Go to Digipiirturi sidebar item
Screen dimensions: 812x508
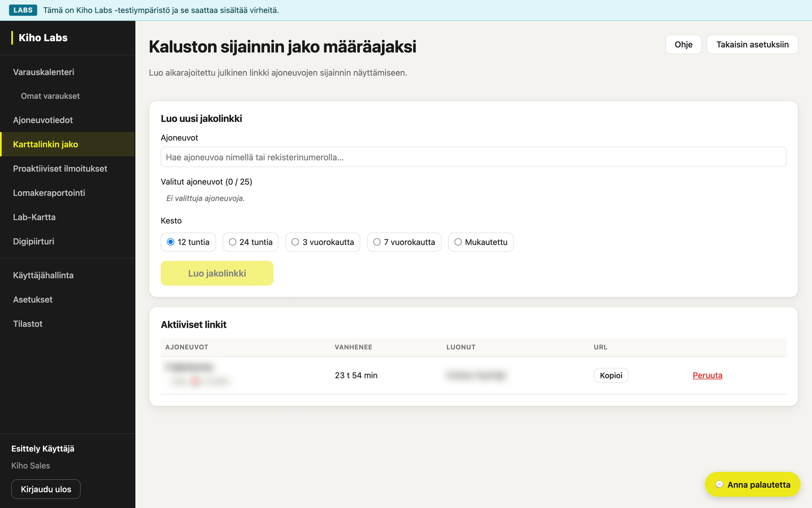point(67,242)
